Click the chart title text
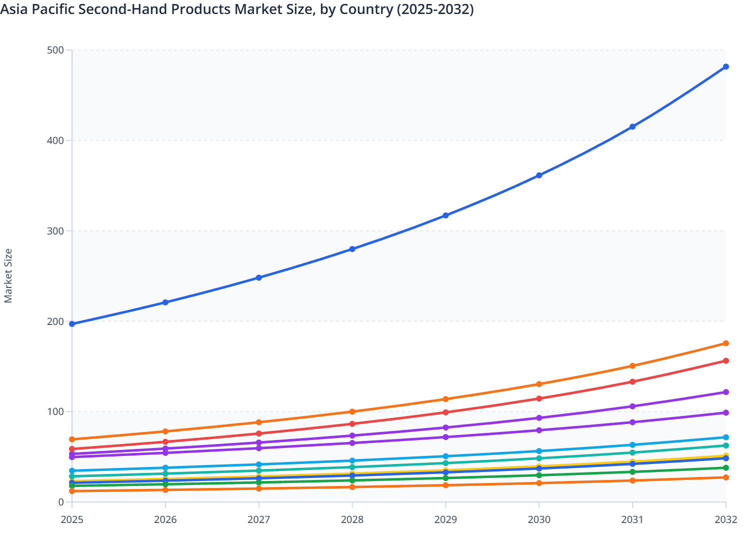754x560 pixels. 235,9
